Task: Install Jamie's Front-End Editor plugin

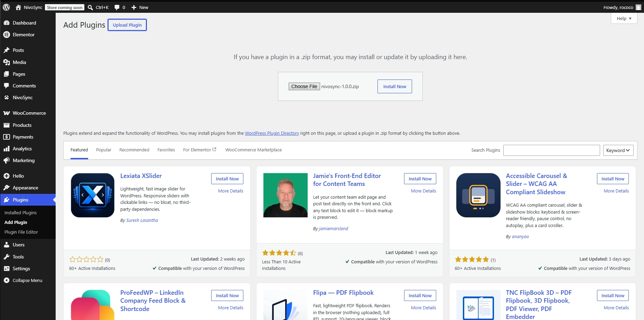Action: pyautogui.click(x=420, y=179)
